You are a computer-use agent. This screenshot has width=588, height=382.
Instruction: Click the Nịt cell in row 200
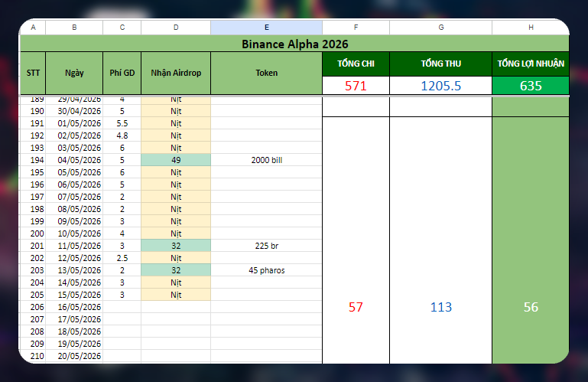coord(176,233)
